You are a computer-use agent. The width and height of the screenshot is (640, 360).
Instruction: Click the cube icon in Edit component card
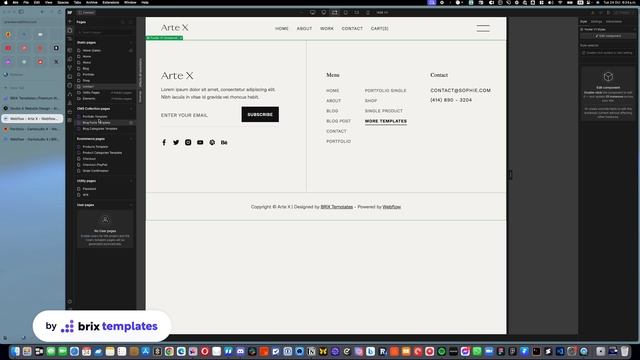click(608, 77)
